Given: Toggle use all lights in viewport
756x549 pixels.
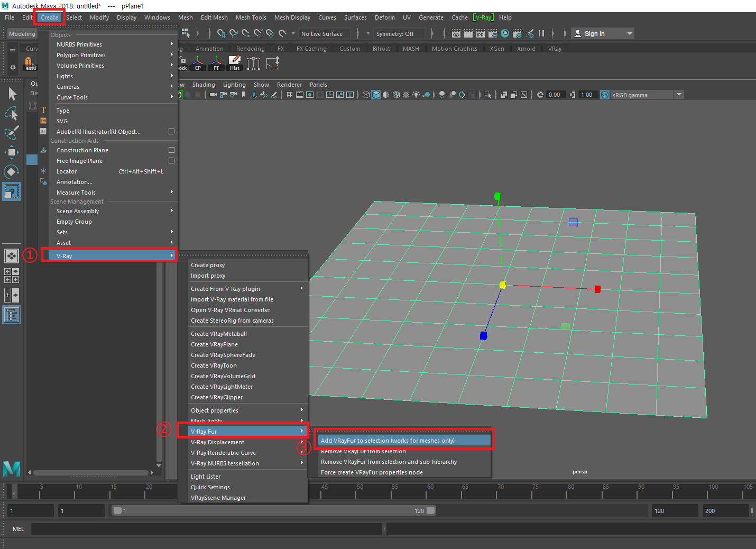Looking at the screenshot, I should [416, 95].
